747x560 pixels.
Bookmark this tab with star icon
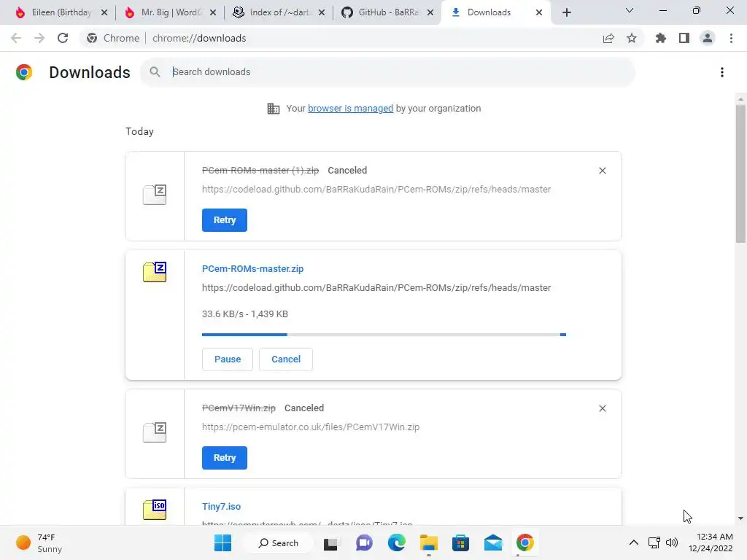pos(632,38)
